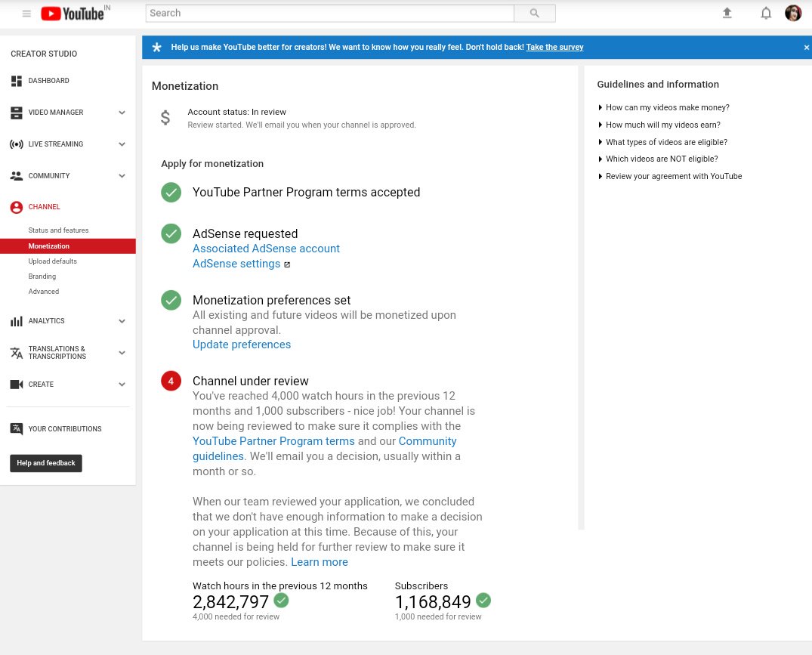The width and height of the screenshot is (812, 655).
Task: Expand the Community section chevron
Action: click(x=122, y=176)
